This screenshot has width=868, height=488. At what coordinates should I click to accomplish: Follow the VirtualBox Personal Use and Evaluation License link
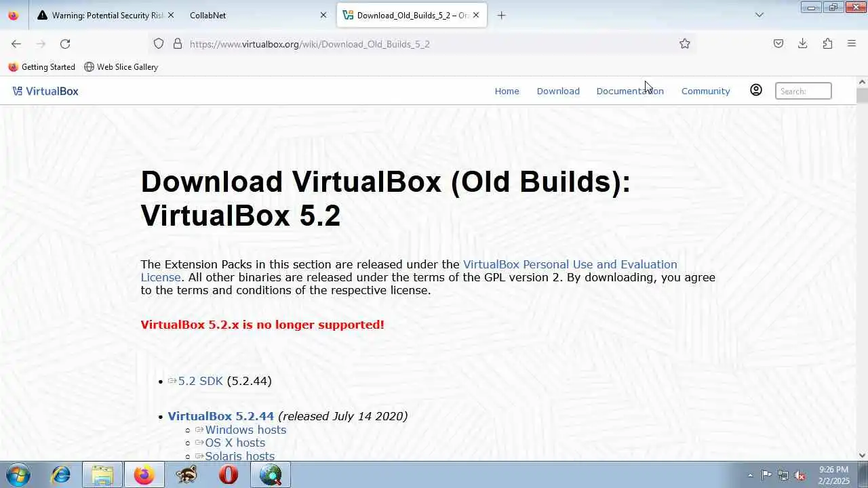[570, 264]
